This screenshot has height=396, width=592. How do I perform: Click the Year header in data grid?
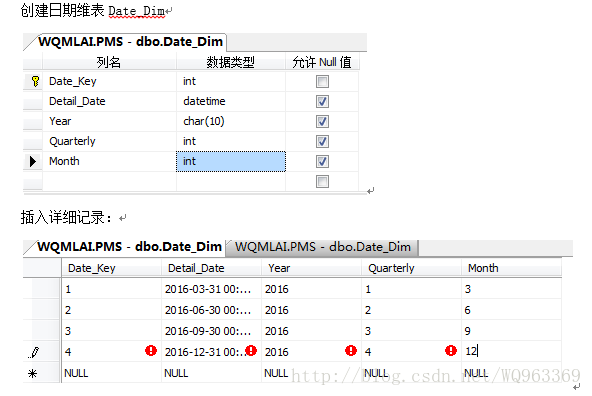pos(311,268)
